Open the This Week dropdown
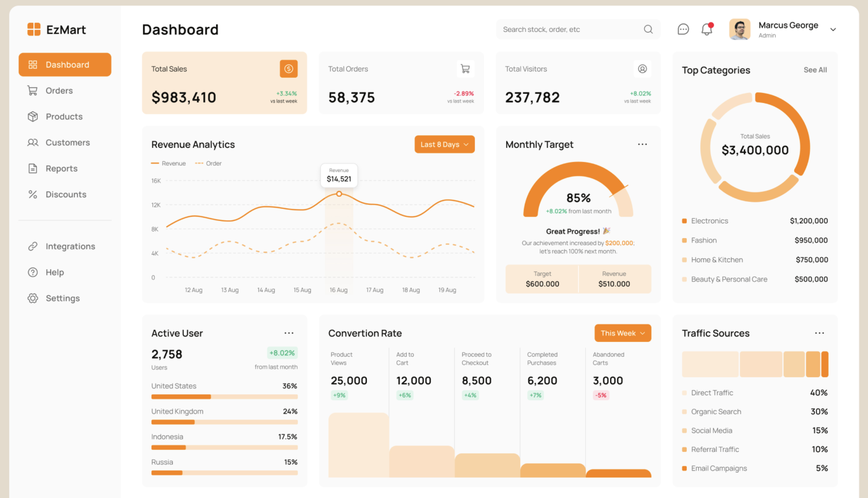This screenshot has height=498, width=868. 622,333
